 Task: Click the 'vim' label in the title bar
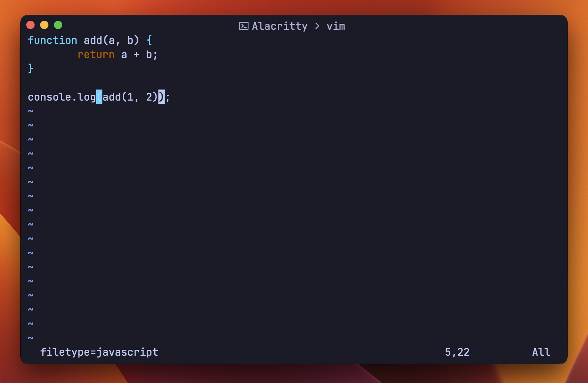336,26
